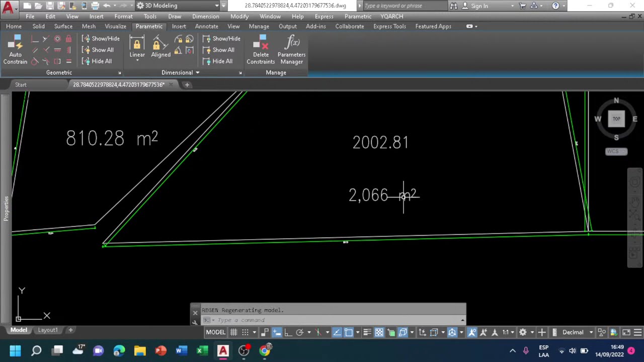
Task: Apply the Concentric constraint icon
Action: point(57,39)
